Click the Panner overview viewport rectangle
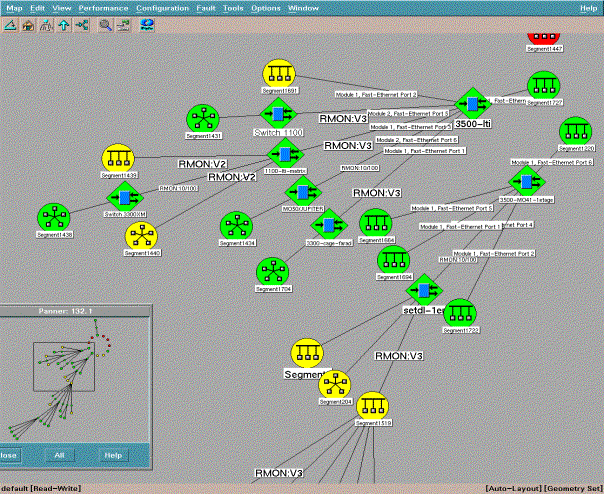604x494 pixels. pos(64,367)
